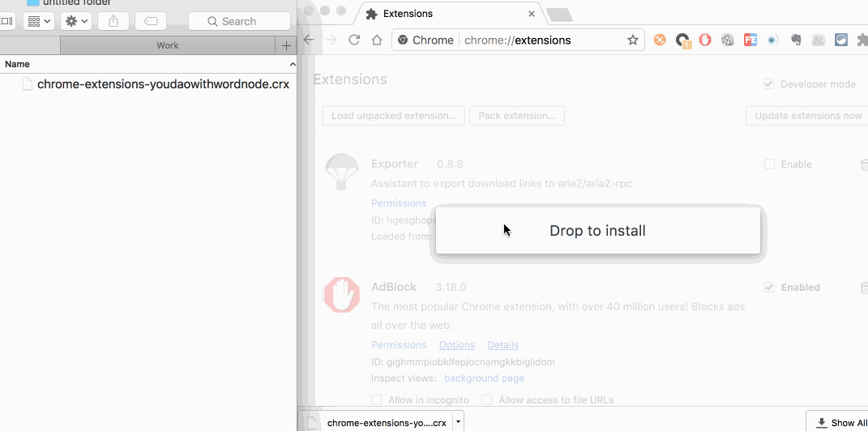
Task: Delete the Exporter extension via trash icon
Action: pyautogui.click(x=864, y=164)
